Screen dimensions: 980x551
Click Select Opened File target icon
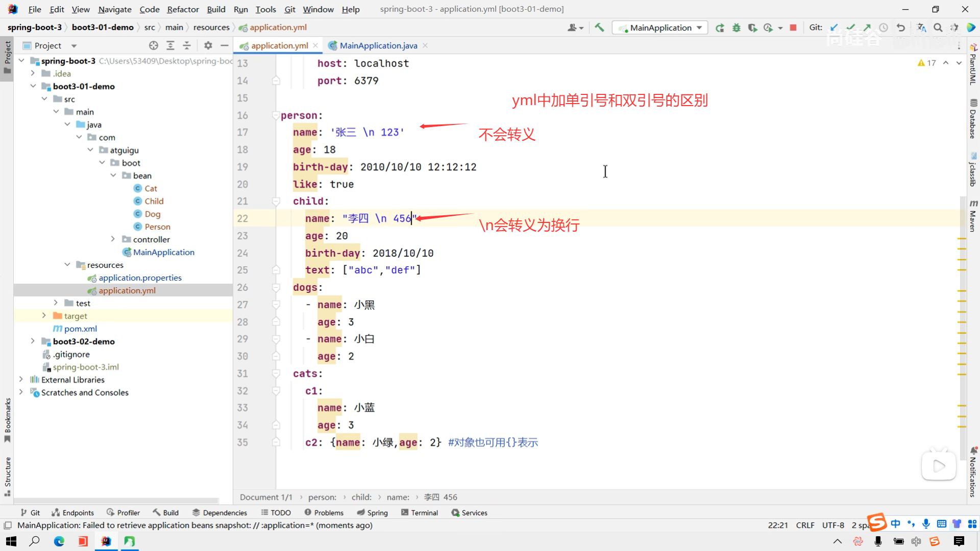coord(154,45)
